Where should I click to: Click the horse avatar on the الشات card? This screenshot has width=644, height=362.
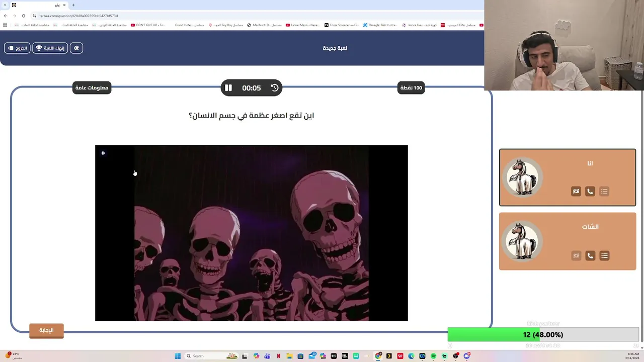tap(523, 241)
